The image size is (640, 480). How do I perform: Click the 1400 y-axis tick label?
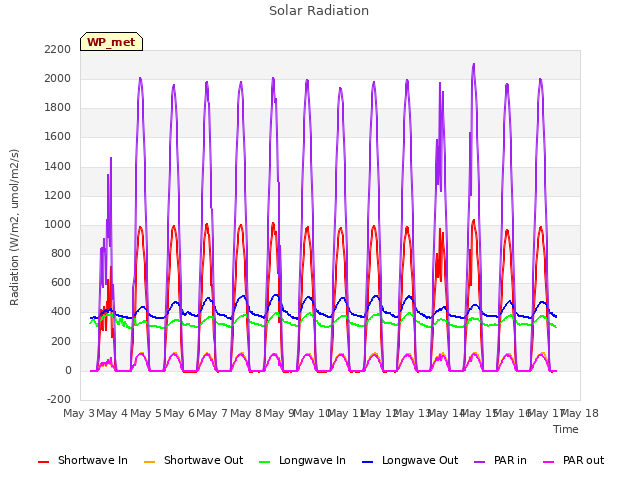pyautogui.click(x=58, y=166)
